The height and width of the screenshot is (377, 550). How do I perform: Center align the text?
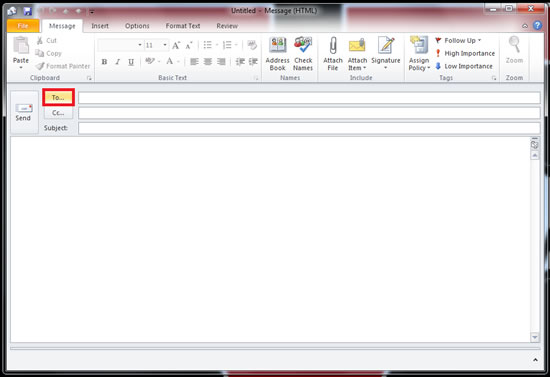pos(208,62)
